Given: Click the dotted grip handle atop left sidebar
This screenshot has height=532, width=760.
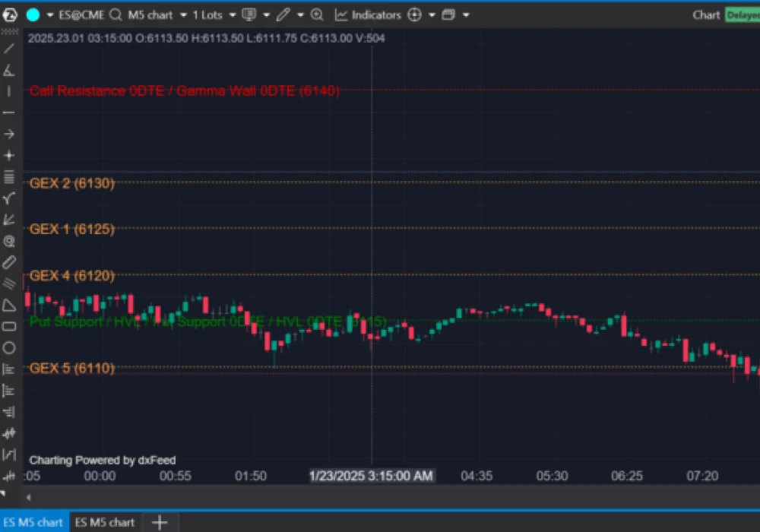Looking at the screenshot, I should [x=10, y=31].
